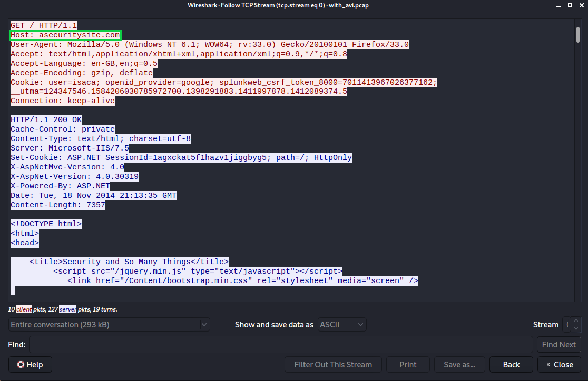Click the '__utma=' cookie continuation line

pyautogui.click(x=179, y=92)
